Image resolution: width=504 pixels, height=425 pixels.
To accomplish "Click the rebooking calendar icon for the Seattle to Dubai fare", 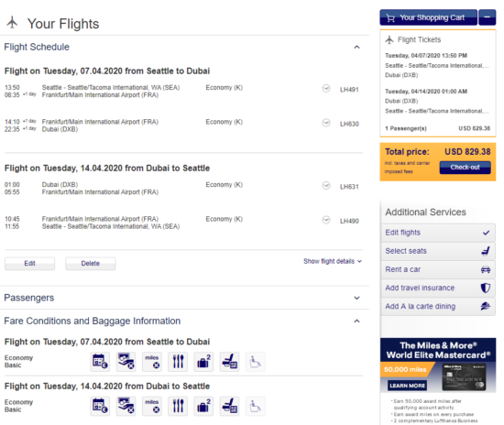I will tap(100, 362).
